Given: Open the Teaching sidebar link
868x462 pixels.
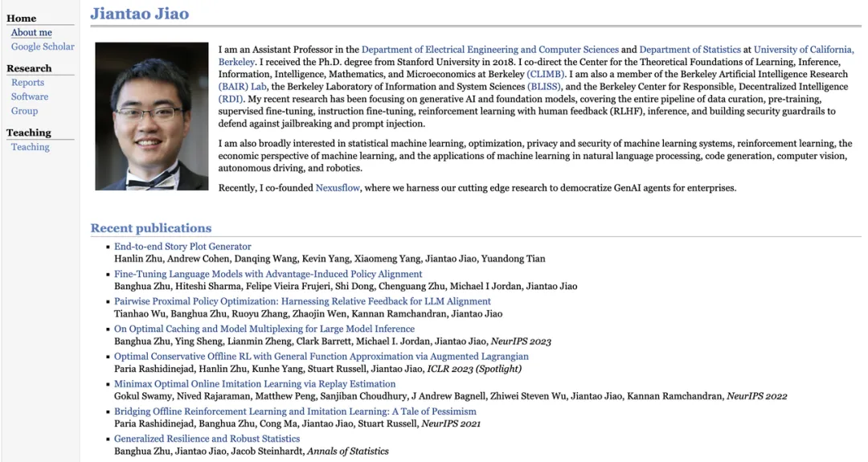Looking at the screenshot, I should click(x=31, y=147).
